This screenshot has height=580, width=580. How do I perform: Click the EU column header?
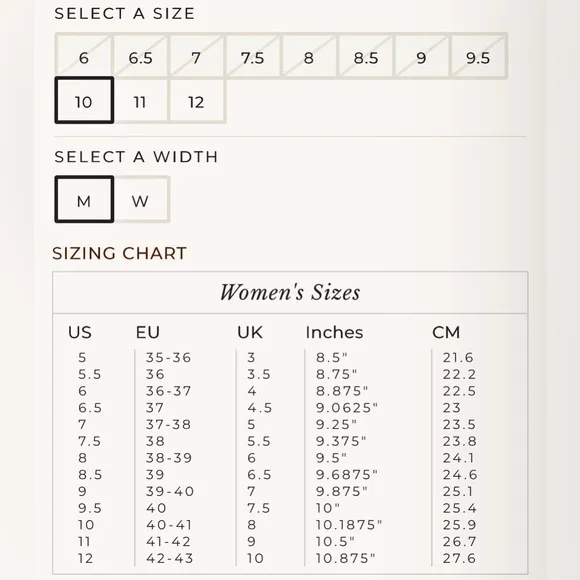tap(148, 332)
